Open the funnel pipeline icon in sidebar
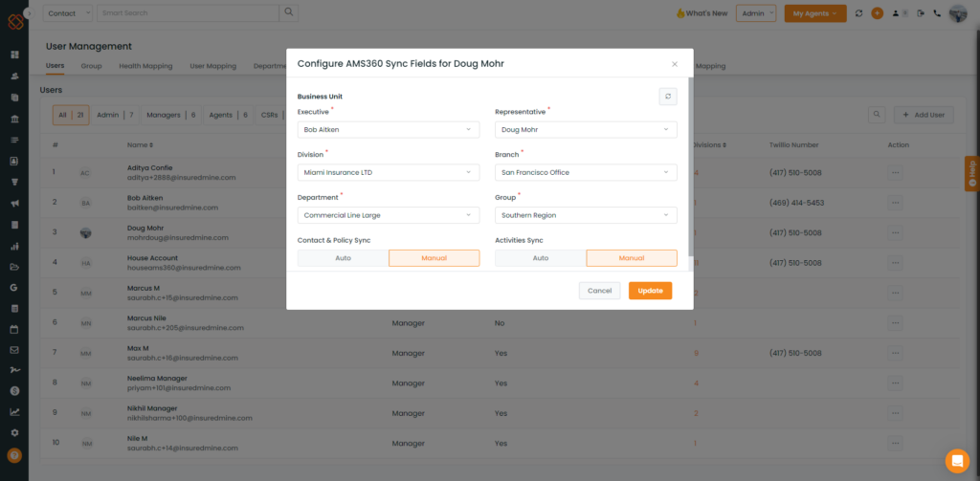The image size is (980, 481). (x=14, y=183)
